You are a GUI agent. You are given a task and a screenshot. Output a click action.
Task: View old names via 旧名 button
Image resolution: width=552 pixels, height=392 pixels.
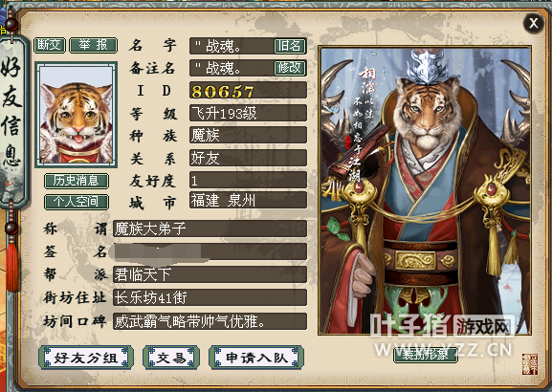[289, 46]
